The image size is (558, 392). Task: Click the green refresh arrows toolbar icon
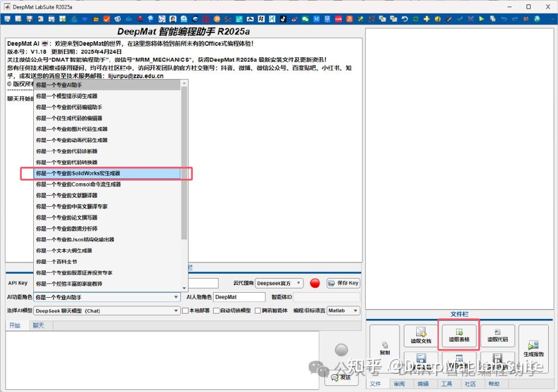point(416,19)
